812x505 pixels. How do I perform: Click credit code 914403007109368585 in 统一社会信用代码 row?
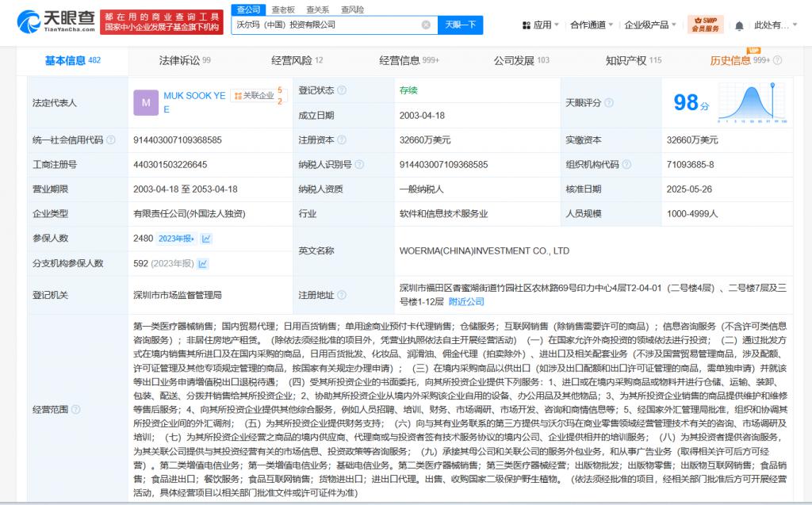tap(177, 140)
